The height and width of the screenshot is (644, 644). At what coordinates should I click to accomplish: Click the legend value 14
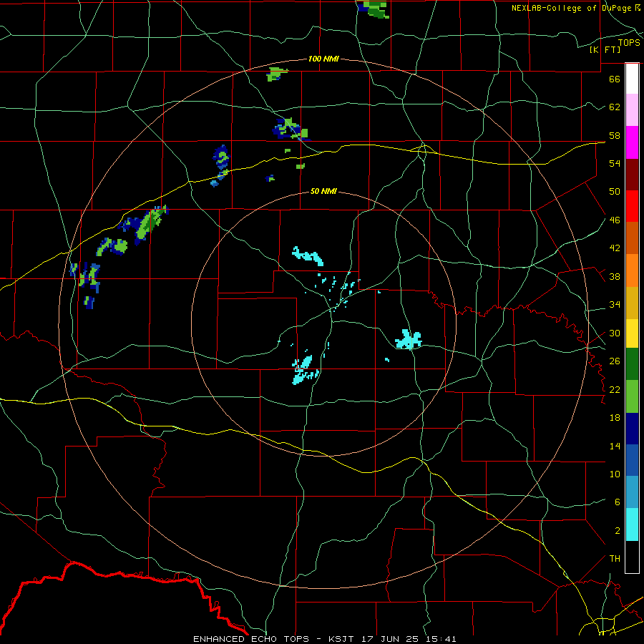(615, 446)
